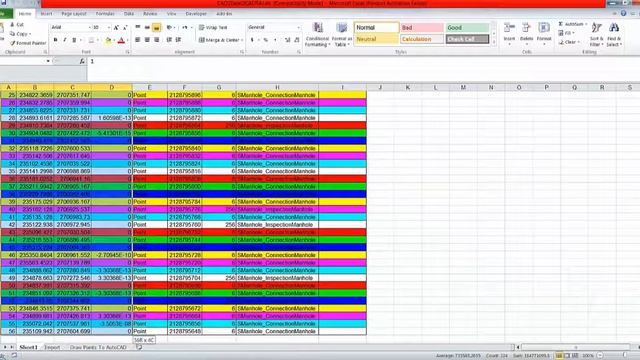
Task: Open the Developer tab
Action: (196, 13)
